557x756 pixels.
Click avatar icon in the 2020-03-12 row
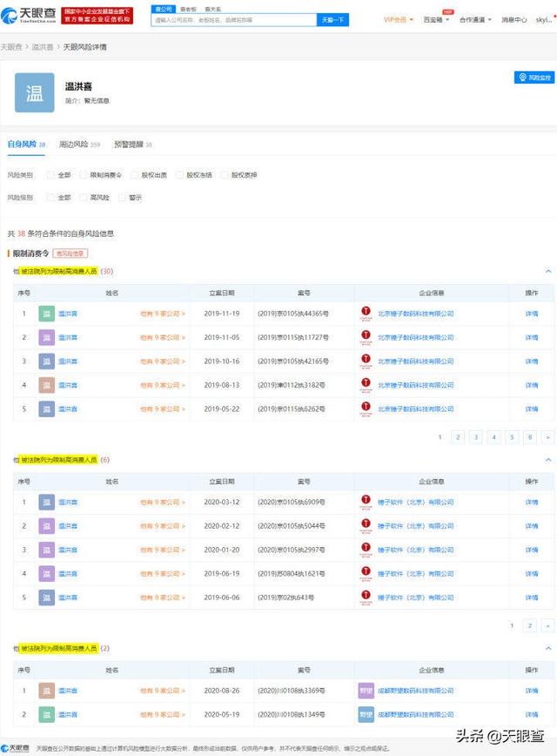[x=47, y=503]
